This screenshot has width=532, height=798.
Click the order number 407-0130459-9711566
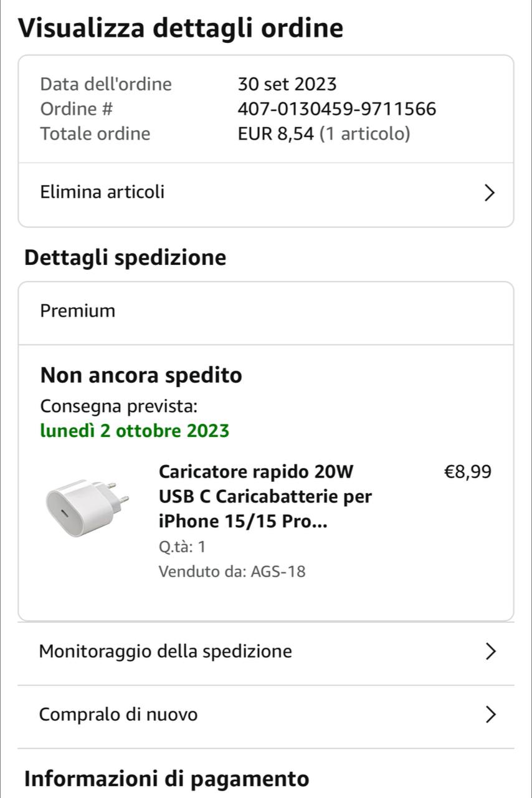336,109
